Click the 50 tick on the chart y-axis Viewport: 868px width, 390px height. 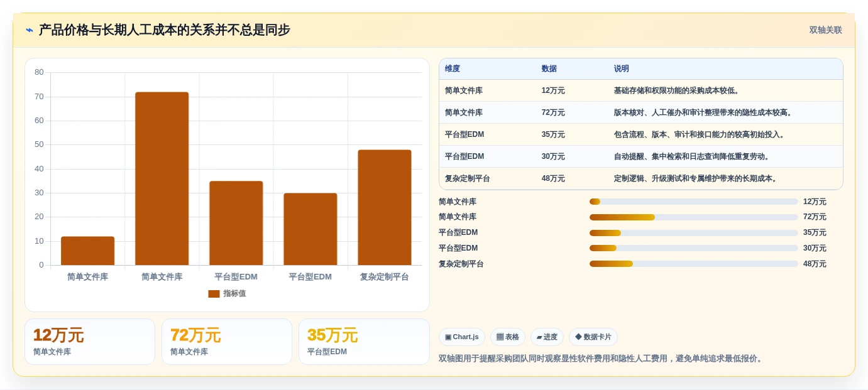point(39,144)
